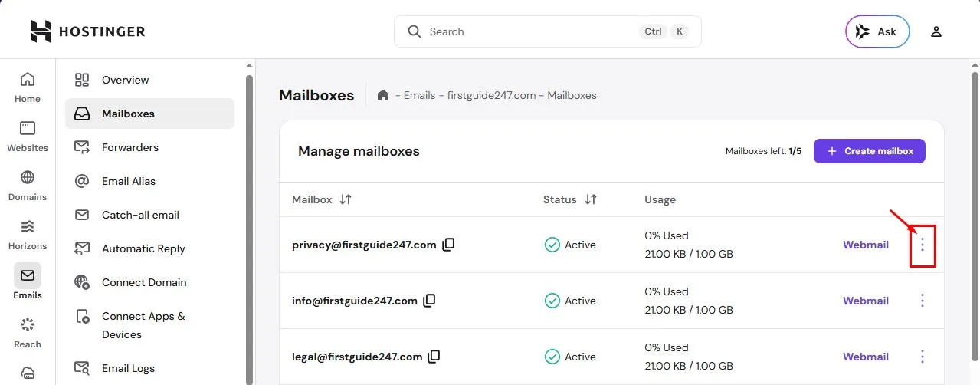
Task: Open Webmail for legal@firstguide247.com
Action: click(866, 357)
